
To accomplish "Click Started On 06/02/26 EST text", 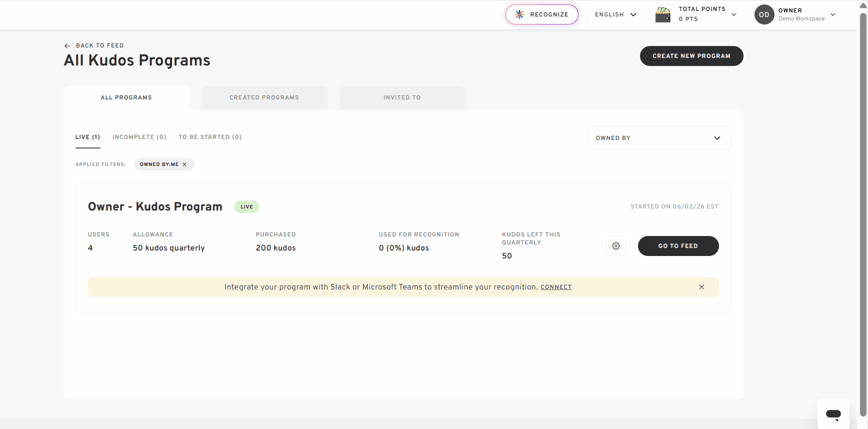I will 674,206.
